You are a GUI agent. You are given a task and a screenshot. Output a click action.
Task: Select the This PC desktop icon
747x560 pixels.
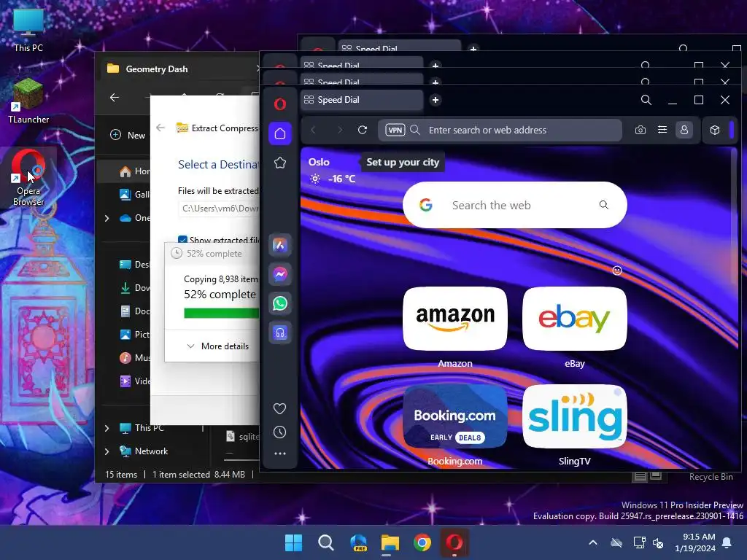tap(28, 31)
